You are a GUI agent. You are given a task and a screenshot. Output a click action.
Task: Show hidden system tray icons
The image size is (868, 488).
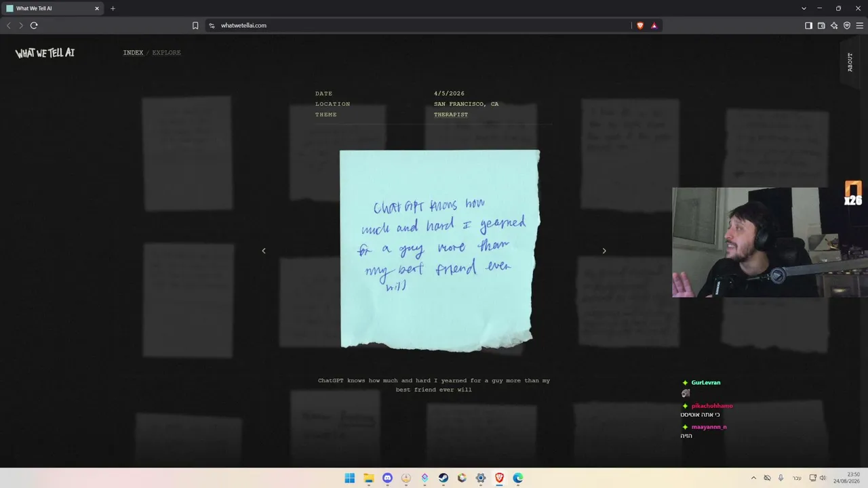pos(753,478)
